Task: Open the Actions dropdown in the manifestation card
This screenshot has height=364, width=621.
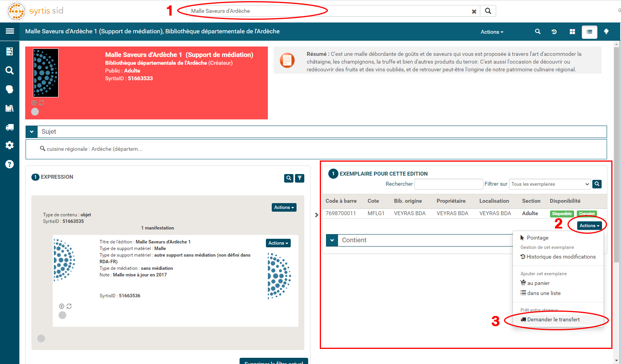Action: click(x=278, y=243)
